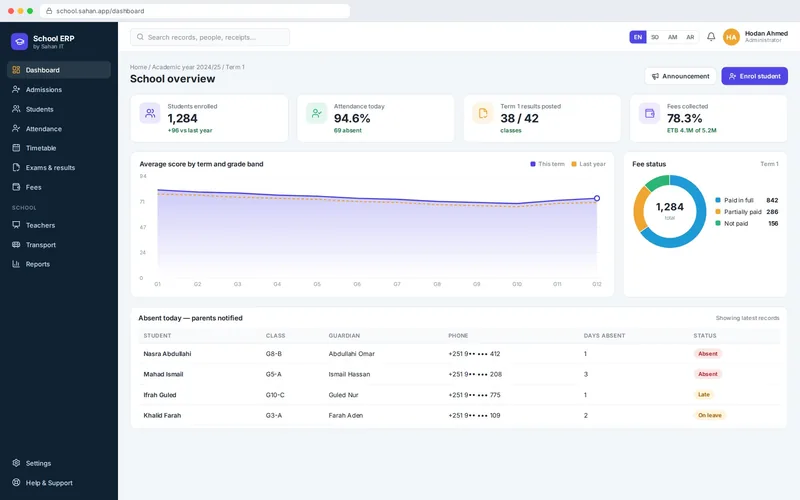Click the Term 1 breadcrumb
The image size is (800, 500).
click(x=235, y=67)
